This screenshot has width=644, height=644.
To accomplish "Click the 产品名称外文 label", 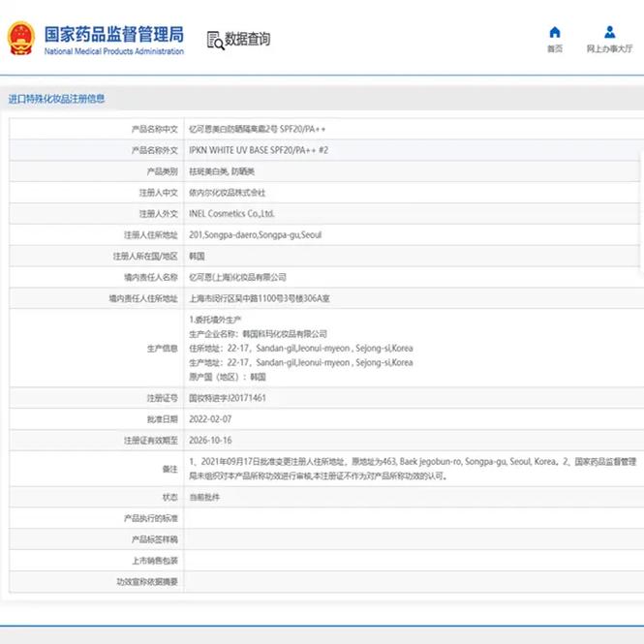I will click(154, 150).
